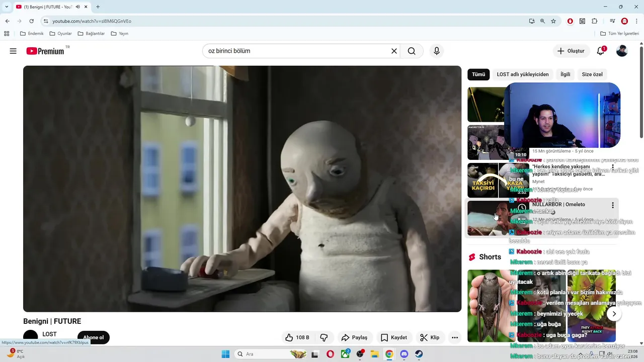Screen dimensions: 644x362
Task: Open zoom magnifier in address bar
Action: (x=542, y=21)
